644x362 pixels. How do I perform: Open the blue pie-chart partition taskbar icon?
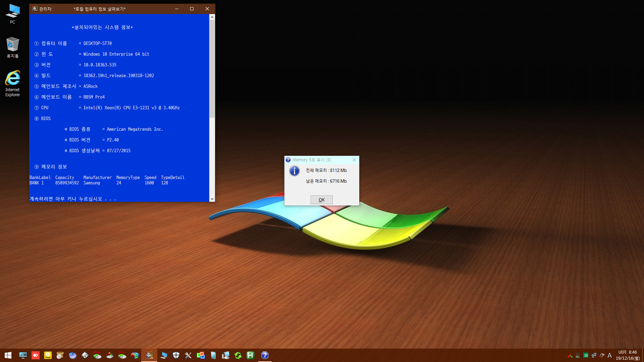[x=72, y=355]
